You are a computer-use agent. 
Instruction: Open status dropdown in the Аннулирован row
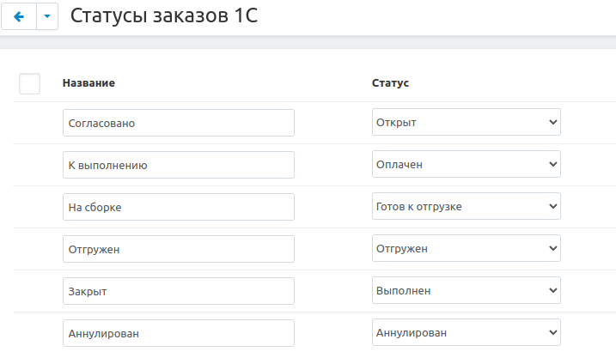(x=466, y=332)
